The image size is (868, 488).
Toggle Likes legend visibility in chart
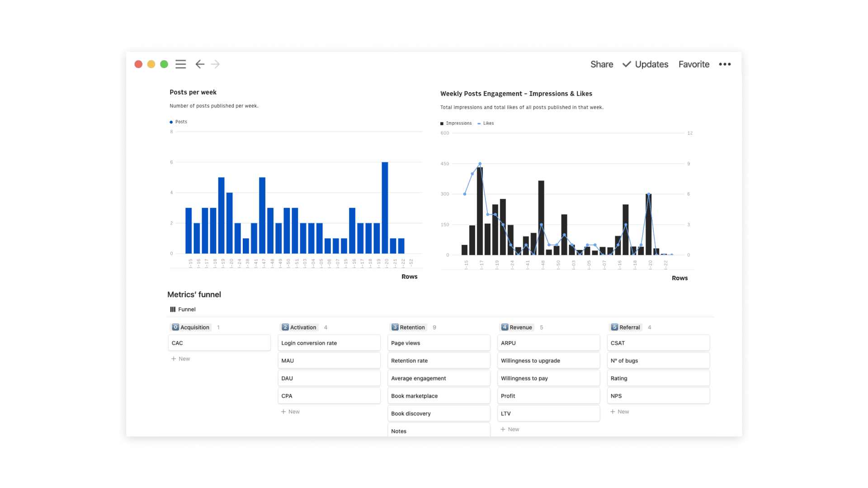point(489,123)
